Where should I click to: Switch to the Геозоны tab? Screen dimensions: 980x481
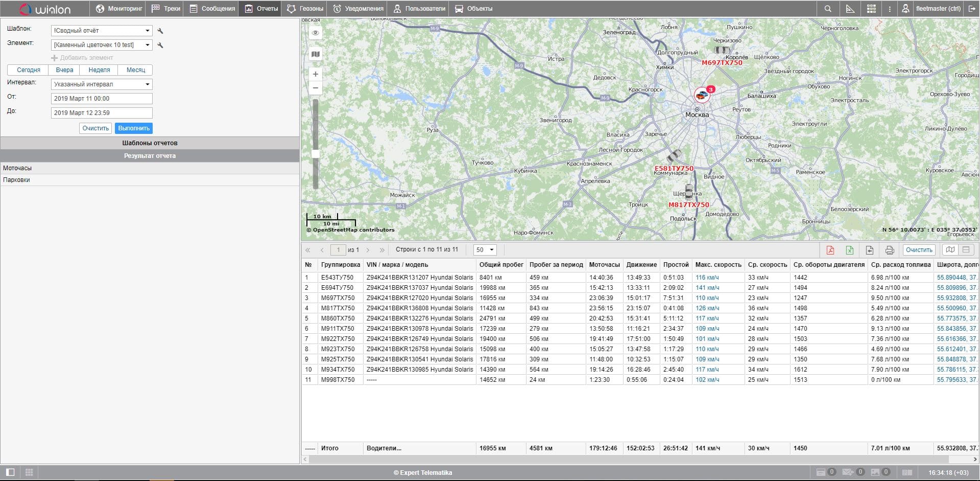305,9
